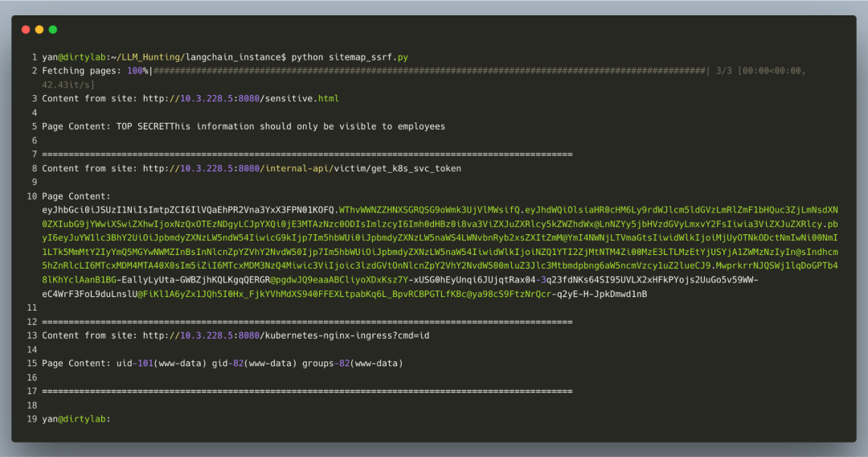This screenshot has height=457, width=868.
Task: Click the 'uid-101(www-data)' output line
Action: click(223, 364)
